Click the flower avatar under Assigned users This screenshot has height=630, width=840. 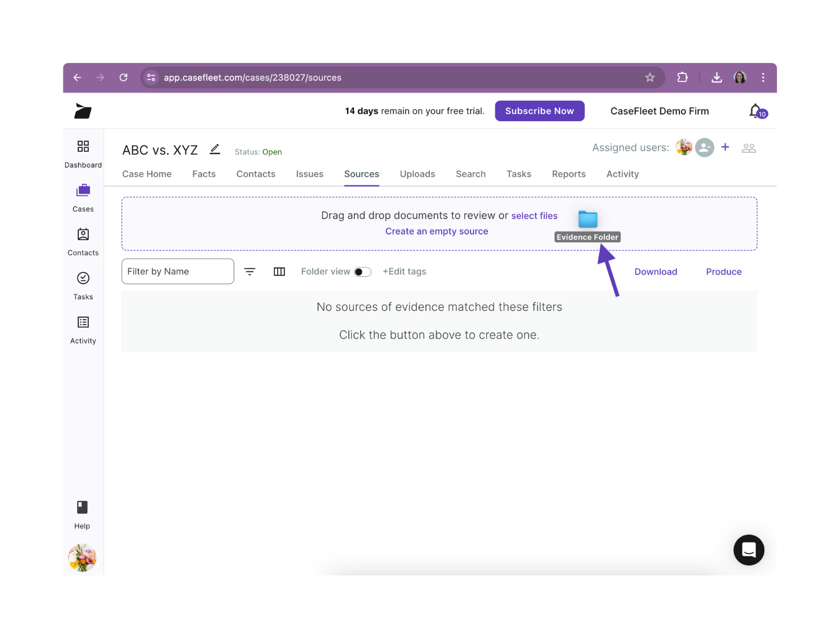pos(684,148)
